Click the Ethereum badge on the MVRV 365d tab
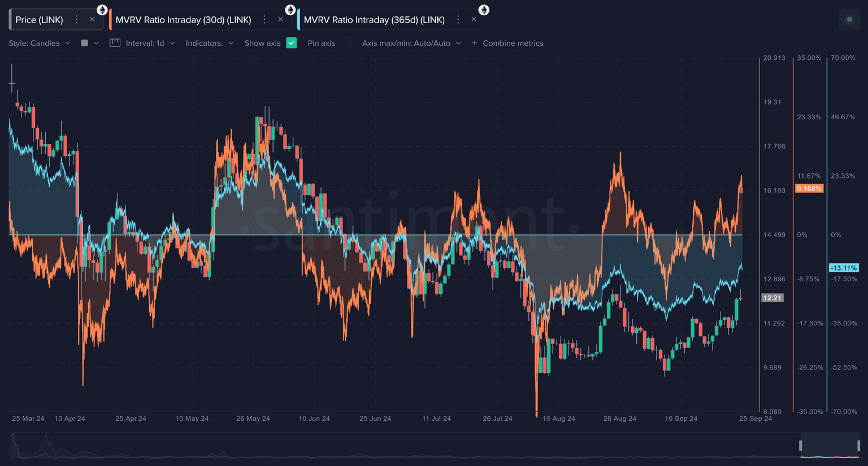This screenshot has width=868, height=466. click(484, 10)
